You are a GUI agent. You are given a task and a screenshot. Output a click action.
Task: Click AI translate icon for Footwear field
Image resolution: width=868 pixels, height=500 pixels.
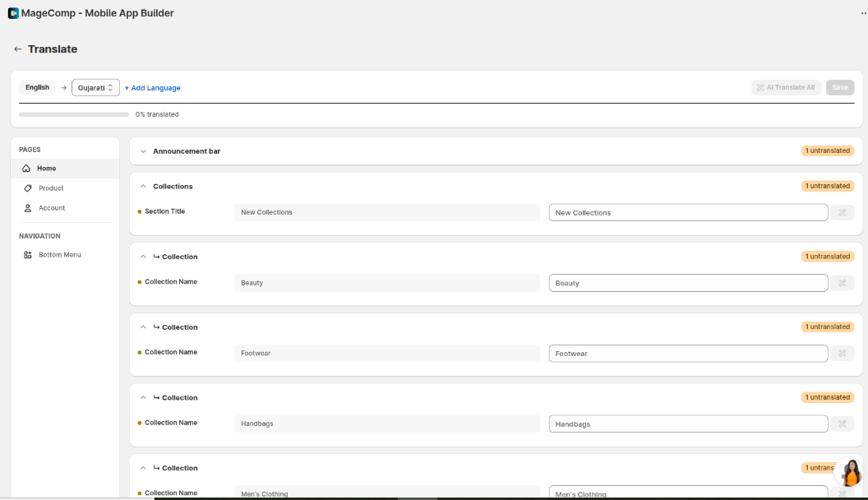(842, 354)
